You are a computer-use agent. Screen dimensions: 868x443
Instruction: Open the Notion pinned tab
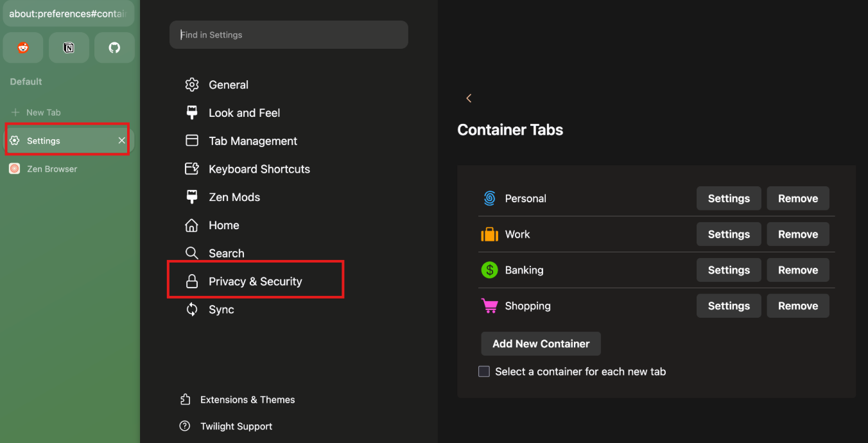68,48
